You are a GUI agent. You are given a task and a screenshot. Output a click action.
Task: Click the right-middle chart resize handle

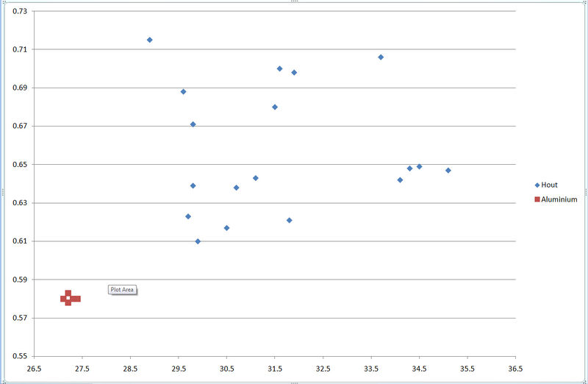[x=586, y=192]
